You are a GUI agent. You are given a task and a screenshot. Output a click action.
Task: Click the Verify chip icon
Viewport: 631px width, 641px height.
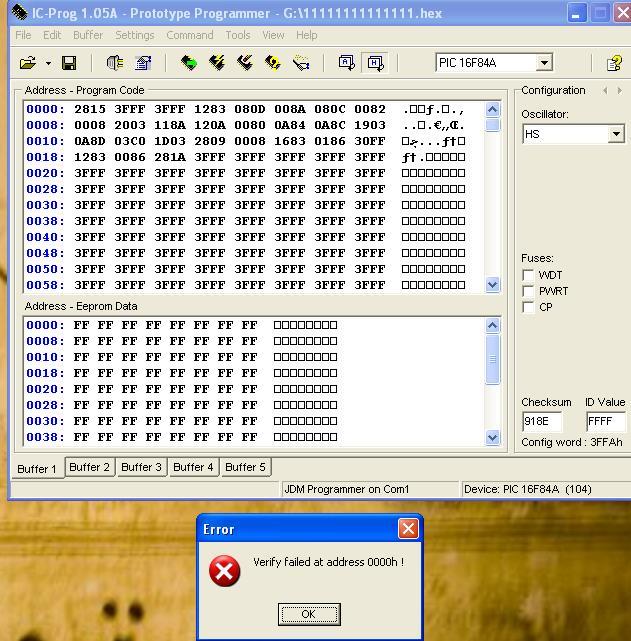[x=301, y=63]
